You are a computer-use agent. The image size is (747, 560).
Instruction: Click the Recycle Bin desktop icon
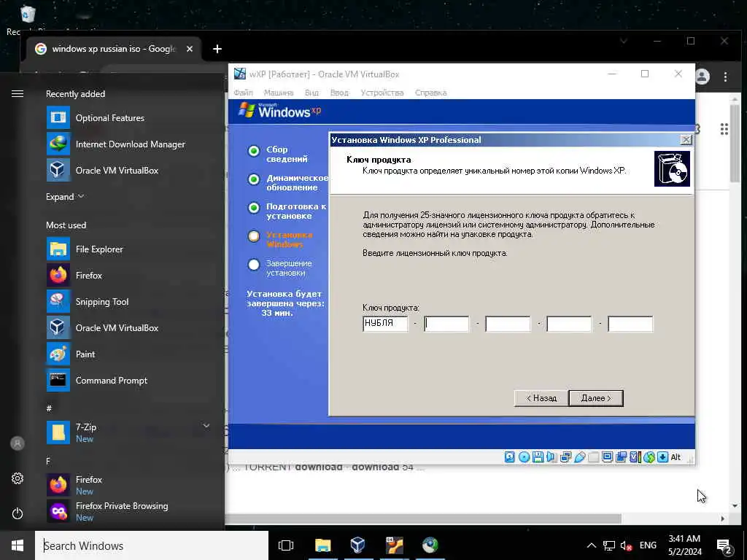tap(28, 15)
